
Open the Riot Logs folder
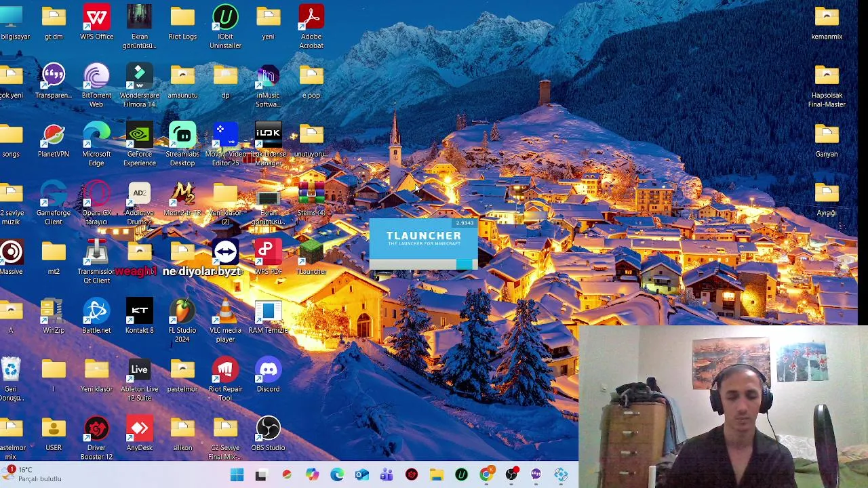(x=182, y=23)
